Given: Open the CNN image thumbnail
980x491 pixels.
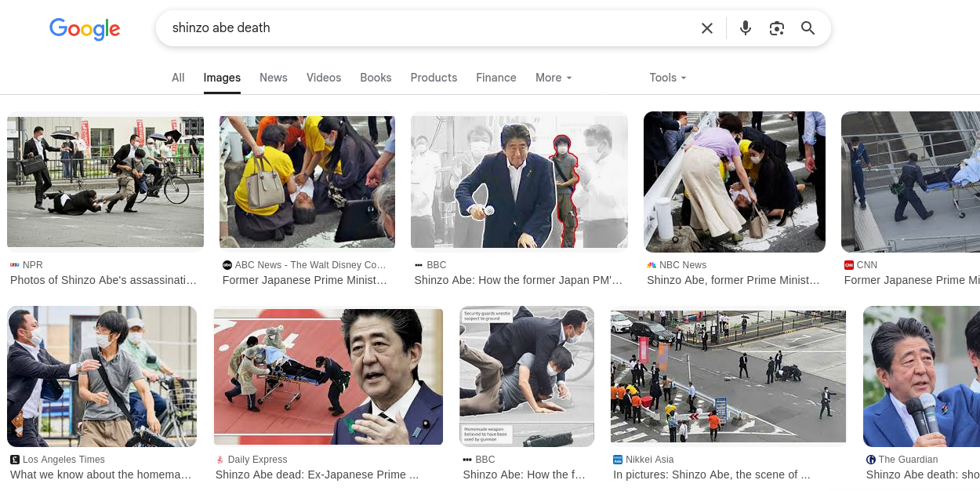Looking at the screenshot, I should pyautogui.click(x=910, y=182).
